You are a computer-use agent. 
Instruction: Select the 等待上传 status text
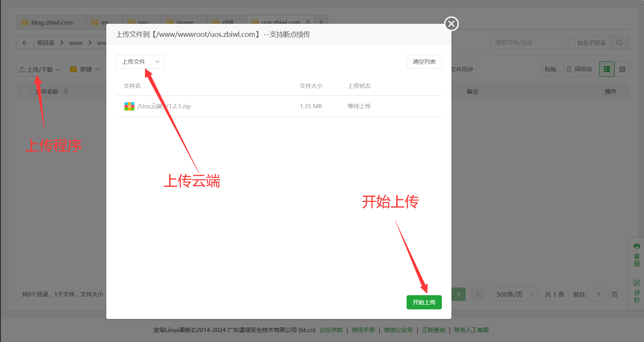[359, 106]
